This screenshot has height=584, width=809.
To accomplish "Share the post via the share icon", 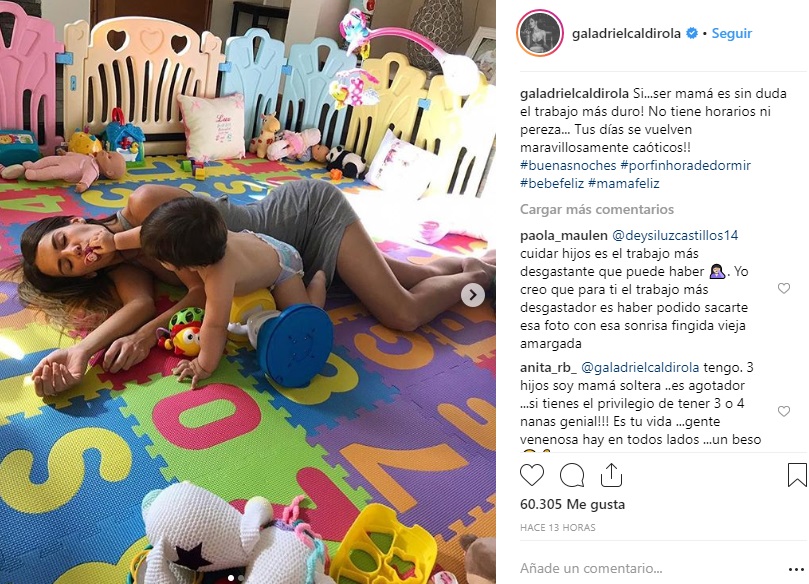I will [x=611, y=475].
